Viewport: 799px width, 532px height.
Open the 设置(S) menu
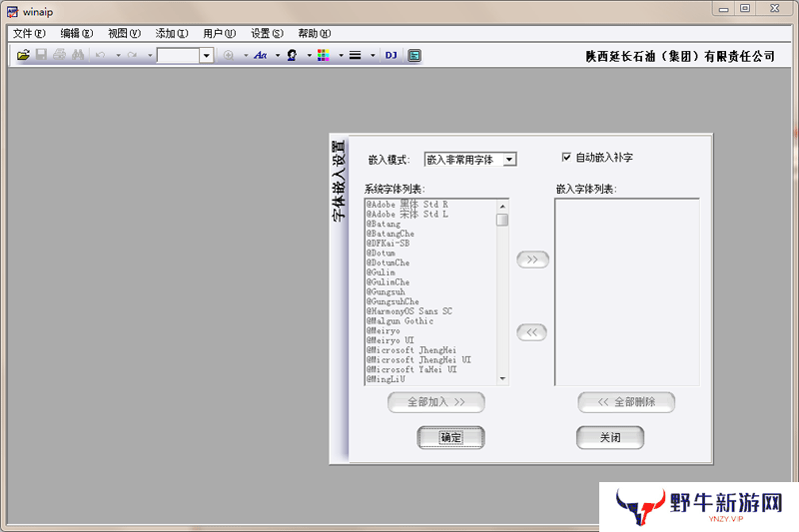click(x=267, y=34)
